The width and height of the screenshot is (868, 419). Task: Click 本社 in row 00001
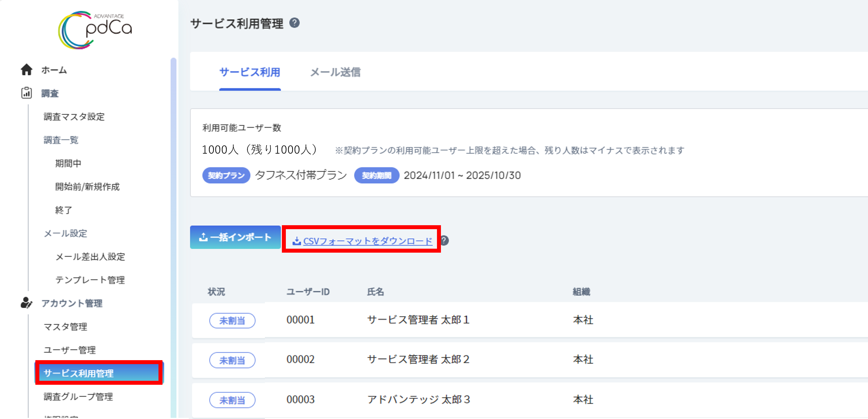click(583, 320)
